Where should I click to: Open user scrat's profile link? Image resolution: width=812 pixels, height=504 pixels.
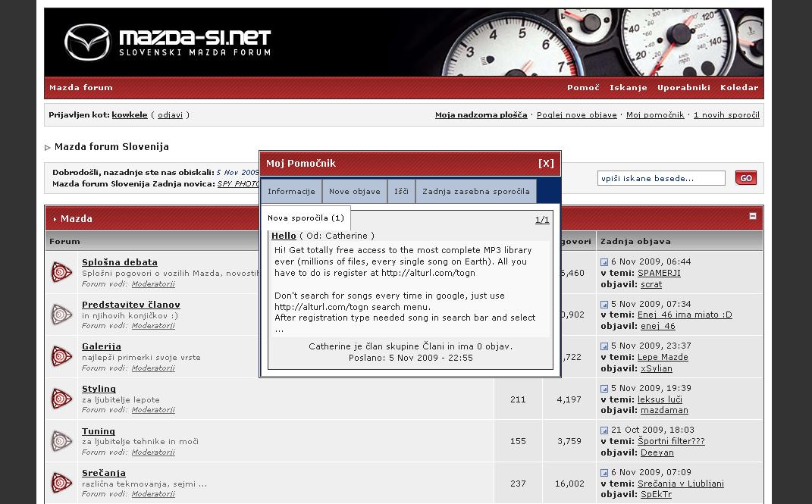pos(651,285)
